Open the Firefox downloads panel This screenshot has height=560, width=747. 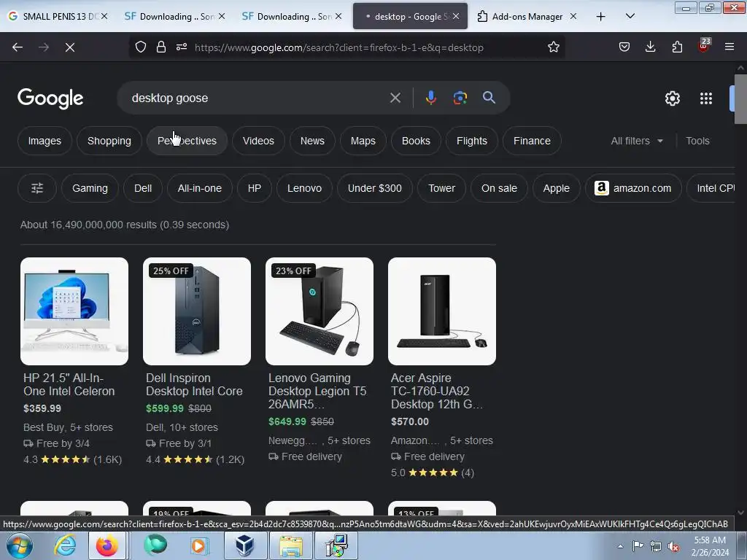click(x=650, y=47)
